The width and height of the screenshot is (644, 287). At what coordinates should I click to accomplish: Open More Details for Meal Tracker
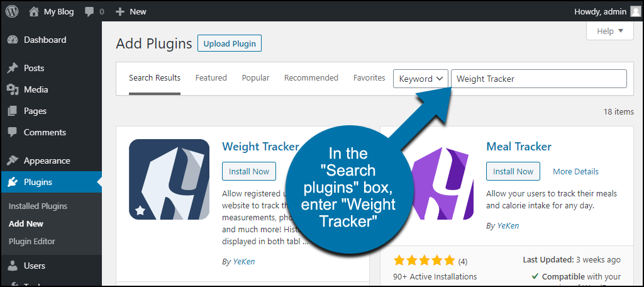[x=575, y=171]
